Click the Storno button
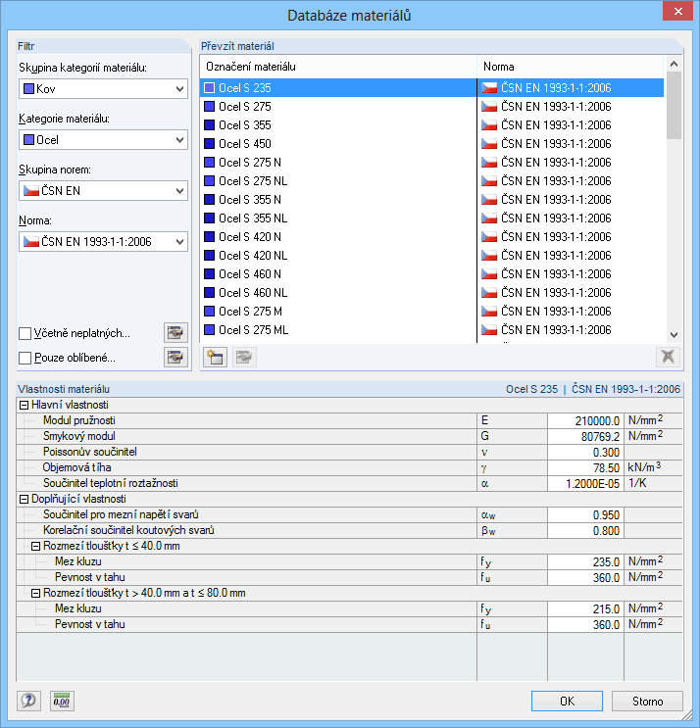Screen dimensions: 700x728 (647, 702)
